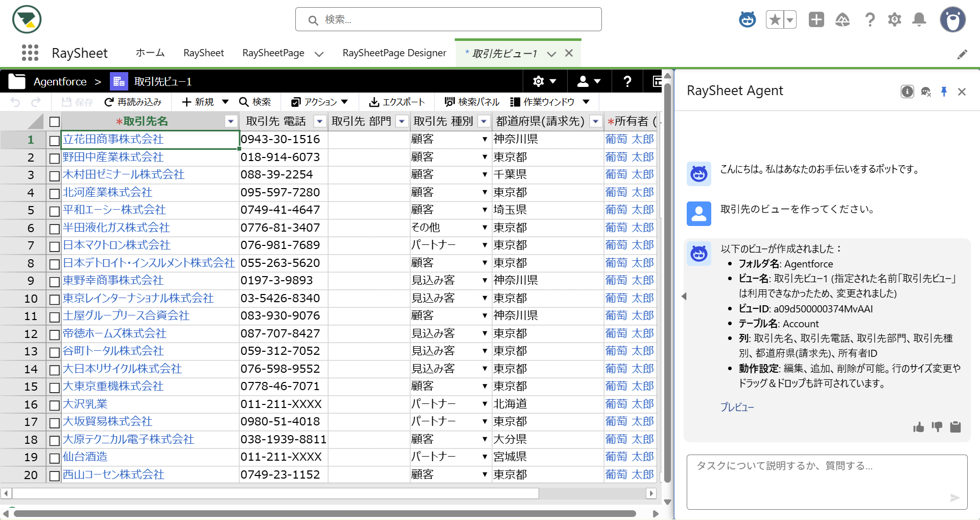980x520 pixels.
Task: Check the box for row 1 立花田商事株式会社
Action: [x=55, y=140]
